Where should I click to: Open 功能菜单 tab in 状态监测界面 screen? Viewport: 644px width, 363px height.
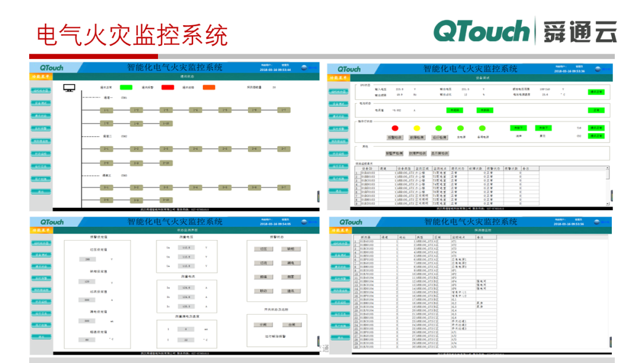41,231
